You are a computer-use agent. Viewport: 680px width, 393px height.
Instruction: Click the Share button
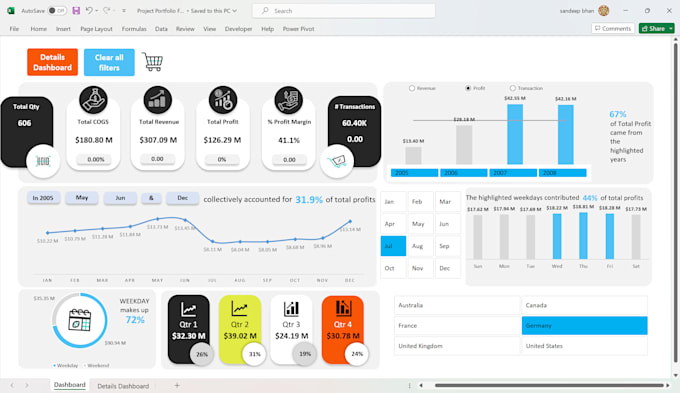[653, 28]
